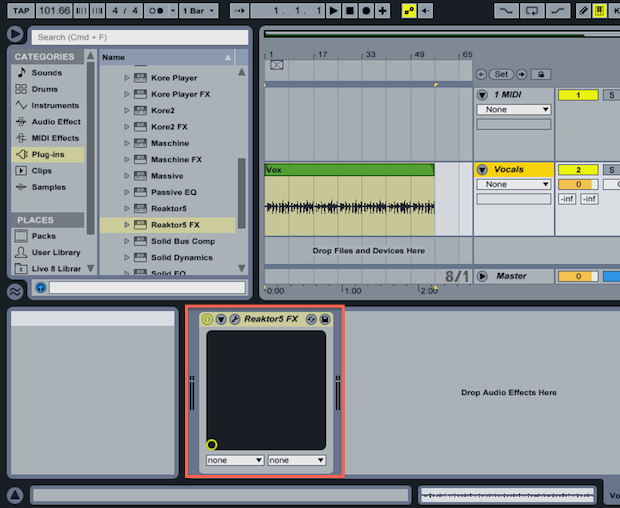Click the Reaktor5 FX save preset disk icon
Screen dimensions: 620x508
(325, 319)
